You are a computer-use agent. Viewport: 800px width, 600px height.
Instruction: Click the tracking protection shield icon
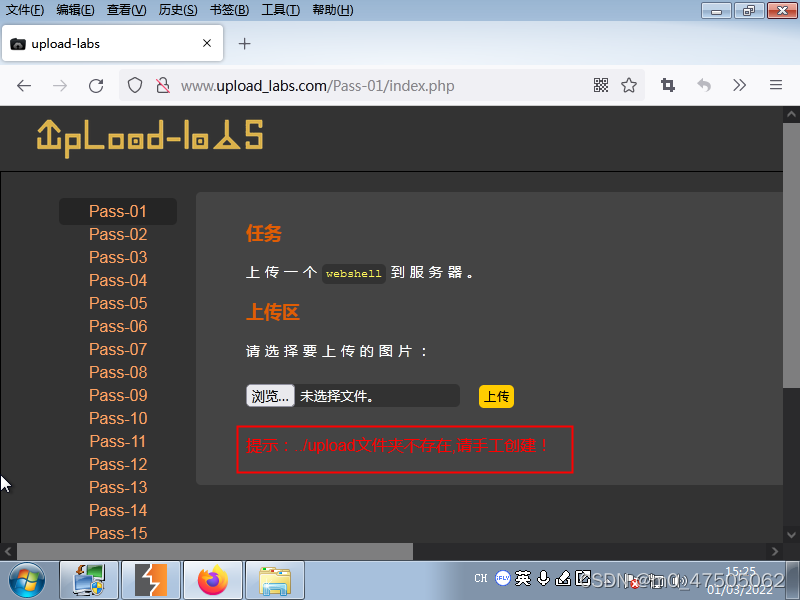pos(134,86)
